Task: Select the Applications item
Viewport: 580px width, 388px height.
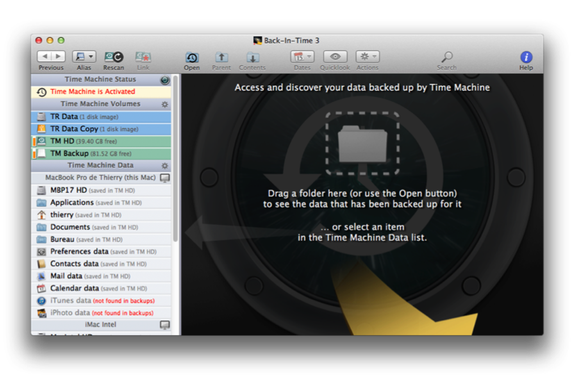Action: point(101,202)
